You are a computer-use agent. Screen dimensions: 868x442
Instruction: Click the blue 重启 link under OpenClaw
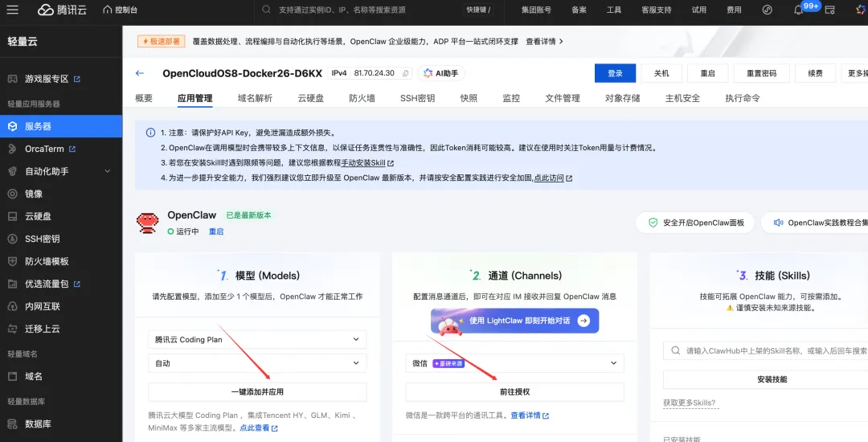[x=216, y=231]
